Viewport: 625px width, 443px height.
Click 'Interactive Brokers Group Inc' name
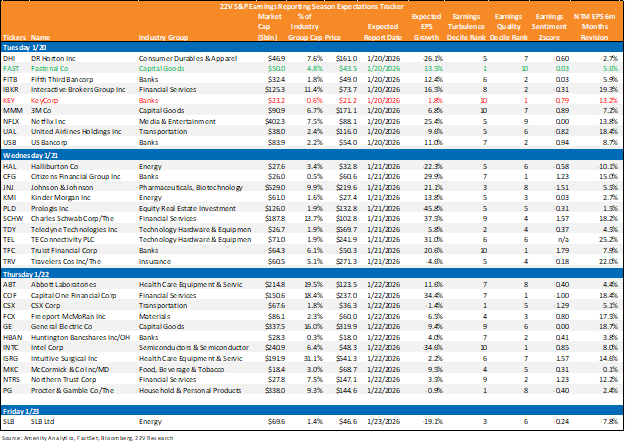point(78,89)
